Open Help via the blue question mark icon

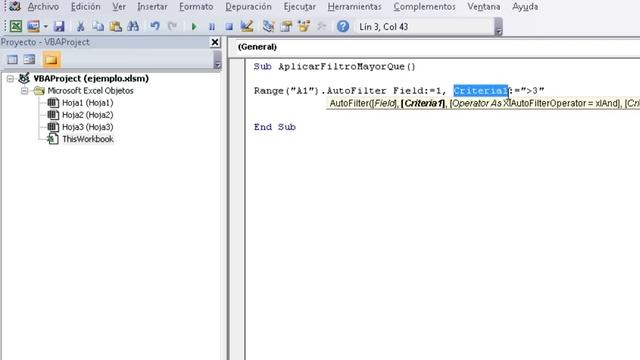coord(343,27)
